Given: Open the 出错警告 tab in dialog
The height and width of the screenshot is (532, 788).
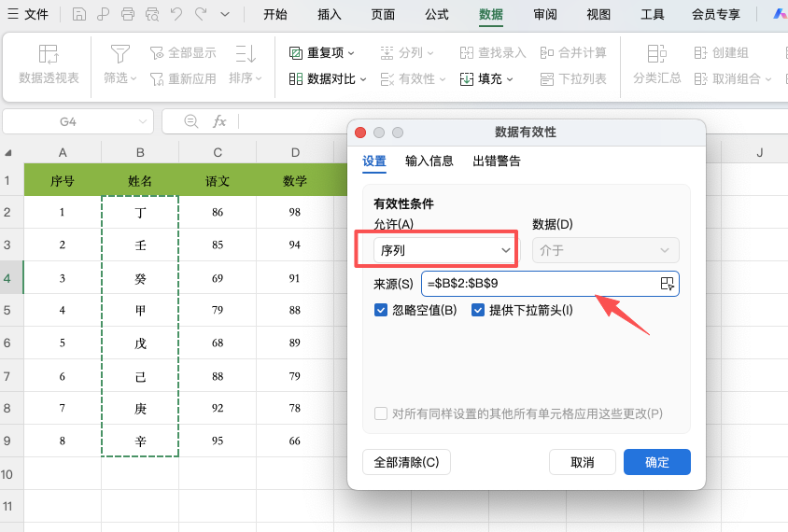Looking at the screenshot, I should point(497,161).
